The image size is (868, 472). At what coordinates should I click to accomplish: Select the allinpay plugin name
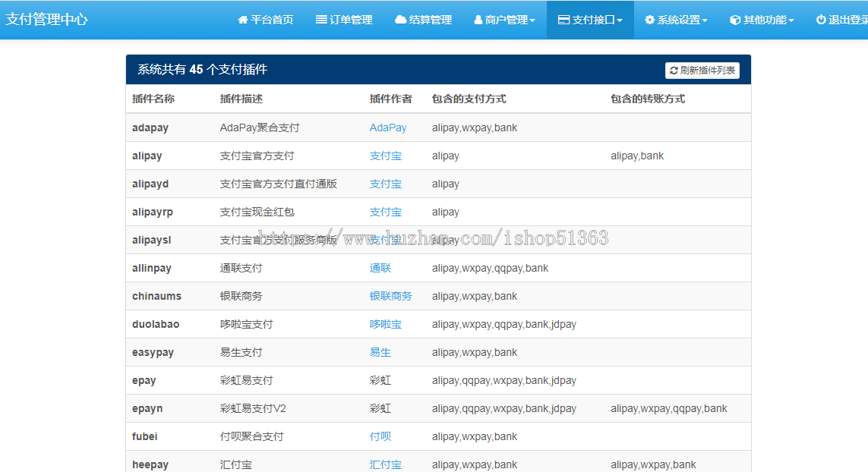pos(152,269)
